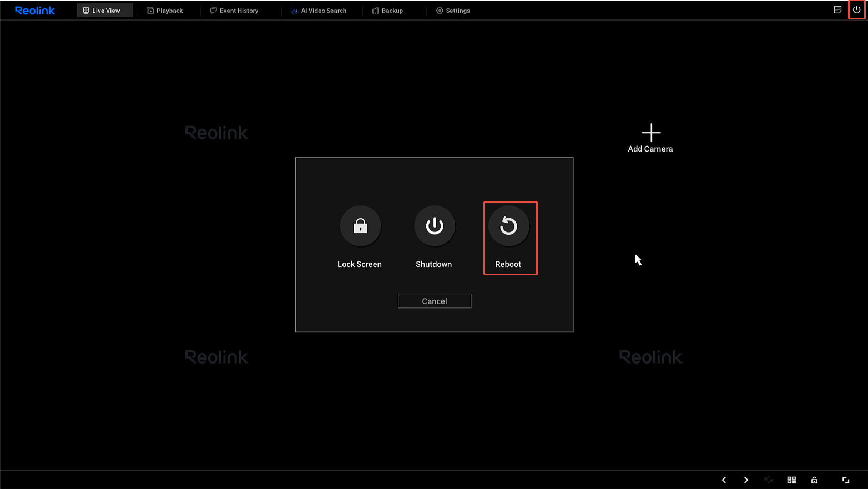Open the Playback tab
The width and height of the screenshot is (868, 489).
(x=165, y=11)
